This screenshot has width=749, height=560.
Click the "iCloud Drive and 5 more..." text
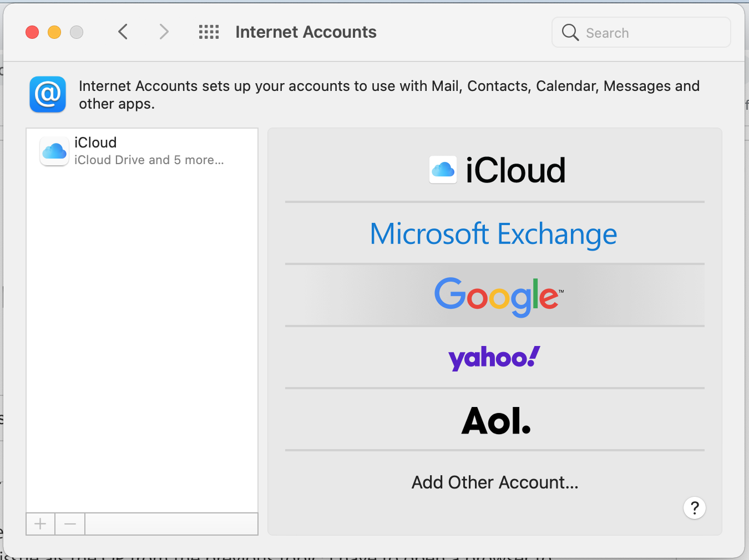coord(149,160)
